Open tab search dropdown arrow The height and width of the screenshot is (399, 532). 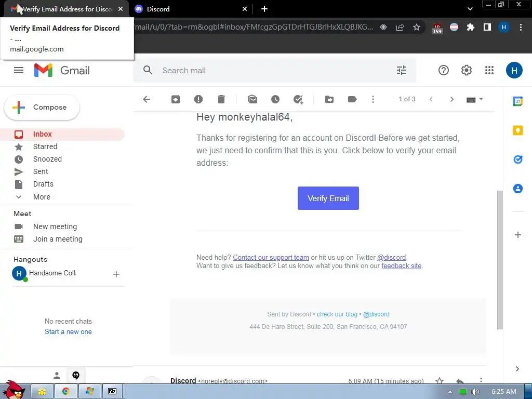(x=470, y=9)
